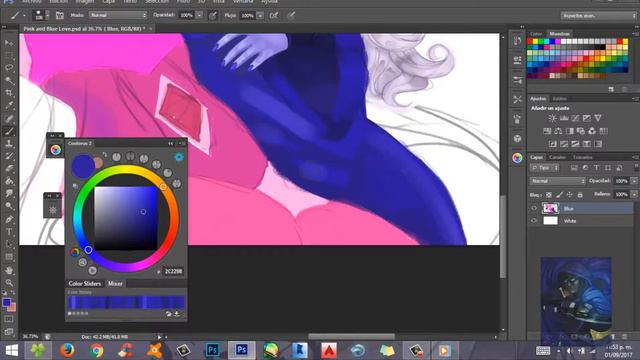The image size is (640, 360).
Task: Open the layer filter Tipo dropdown
Action: pyautogui.click(x=544, y=168)
